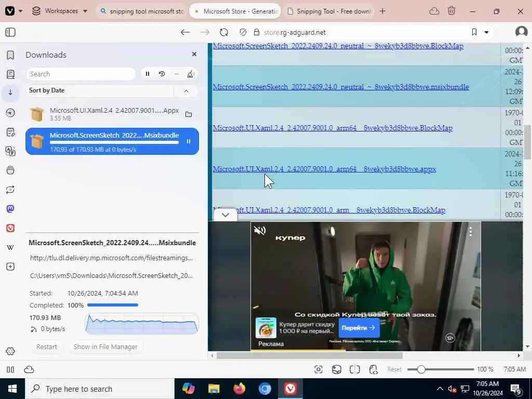Screen dimensions: 532x399
Task: Clear finished downloads broom icon
Action: click(x=190, y=74)
